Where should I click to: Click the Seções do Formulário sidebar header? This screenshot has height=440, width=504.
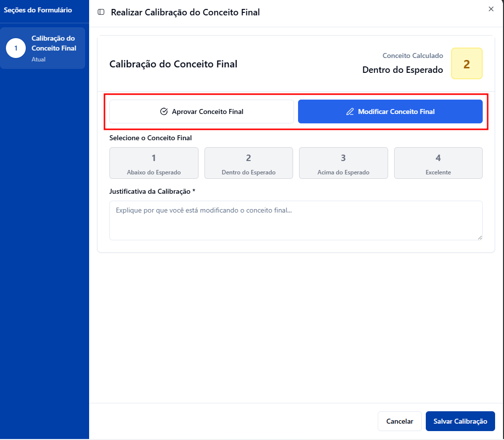38,10
